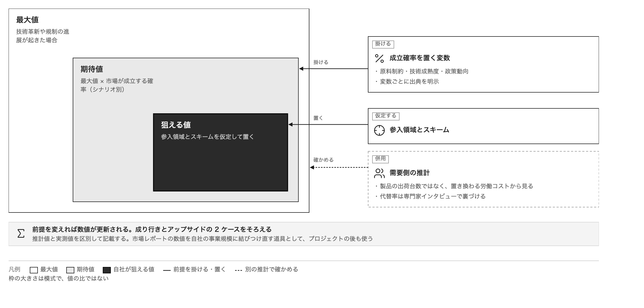Click the 推計値と実測値を区別して記載する sentence
The image size is (644, 308).
tap(203, 239)
